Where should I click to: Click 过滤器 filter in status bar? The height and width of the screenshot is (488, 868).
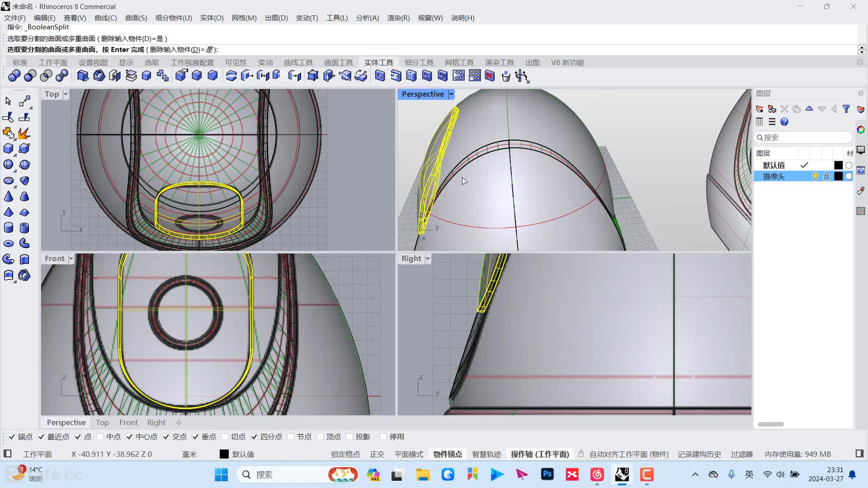coord(742,454)
